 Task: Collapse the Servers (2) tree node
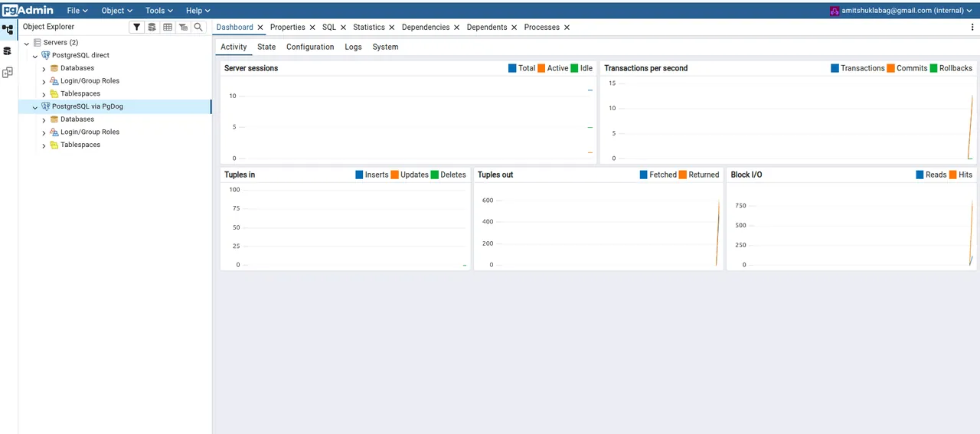coord(27,44)
